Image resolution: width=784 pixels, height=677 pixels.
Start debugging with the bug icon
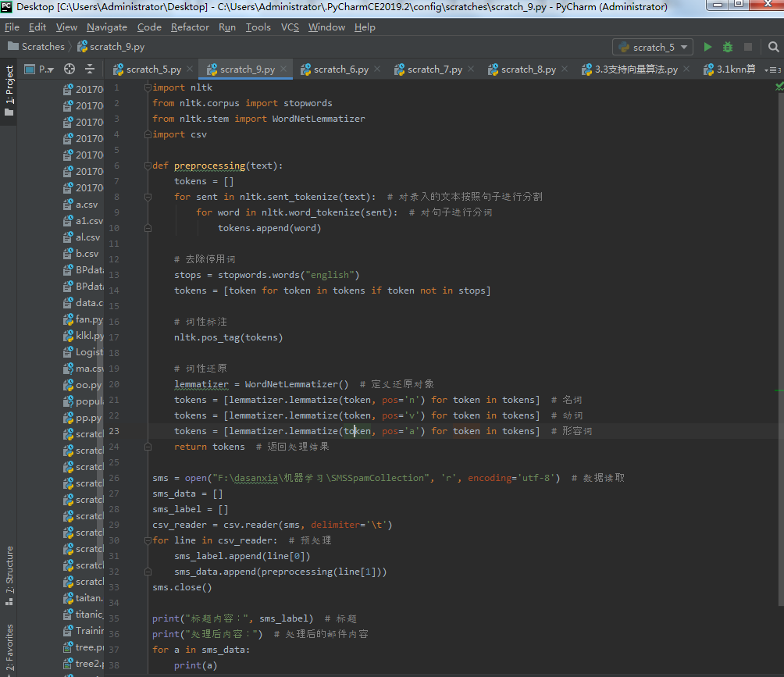[728, 47]
